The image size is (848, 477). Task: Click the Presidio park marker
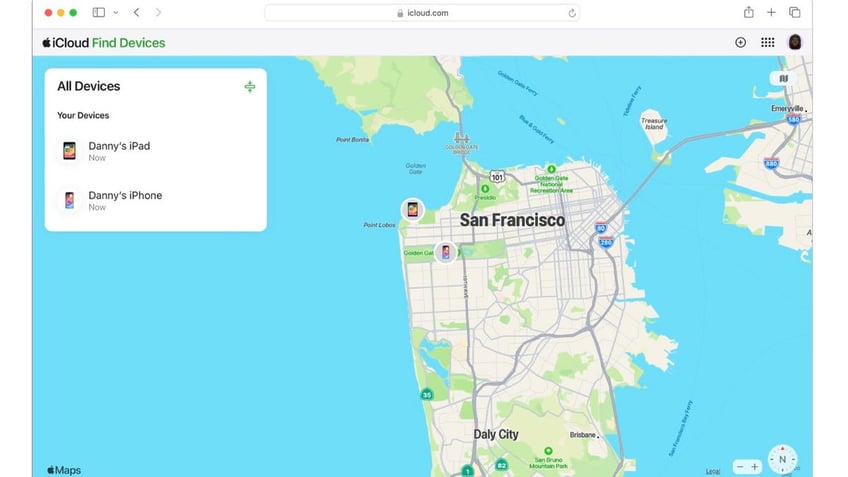click(x=485, y=189)
